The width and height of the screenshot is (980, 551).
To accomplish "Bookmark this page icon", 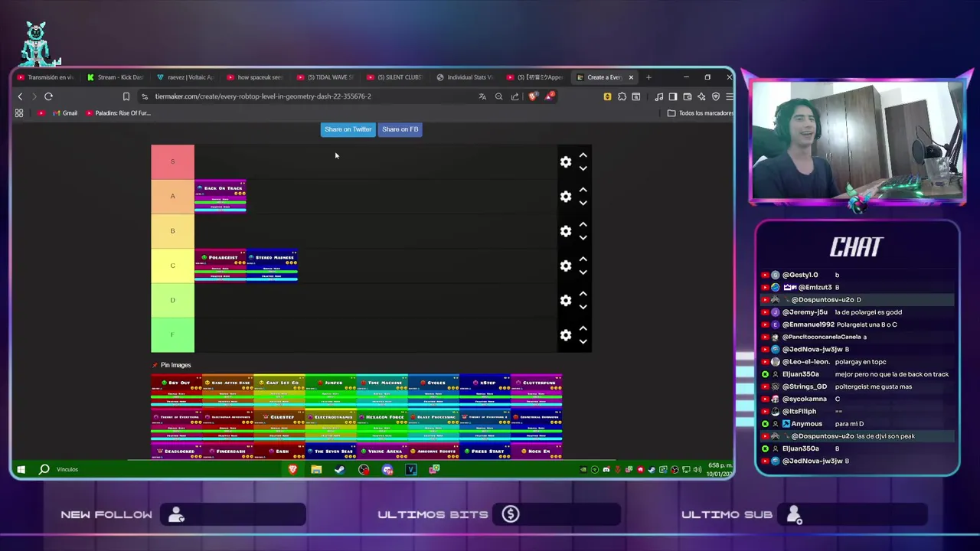I will [x=126, y=96].
